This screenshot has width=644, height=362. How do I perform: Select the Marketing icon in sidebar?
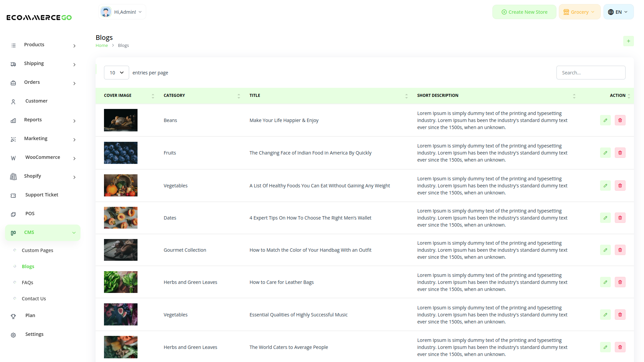[13, 139]
